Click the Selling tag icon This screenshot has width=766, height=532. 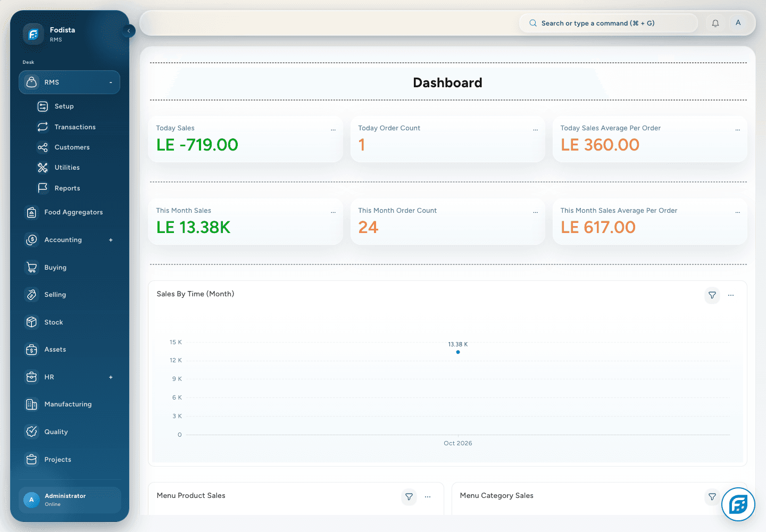[x=32, y=294]
